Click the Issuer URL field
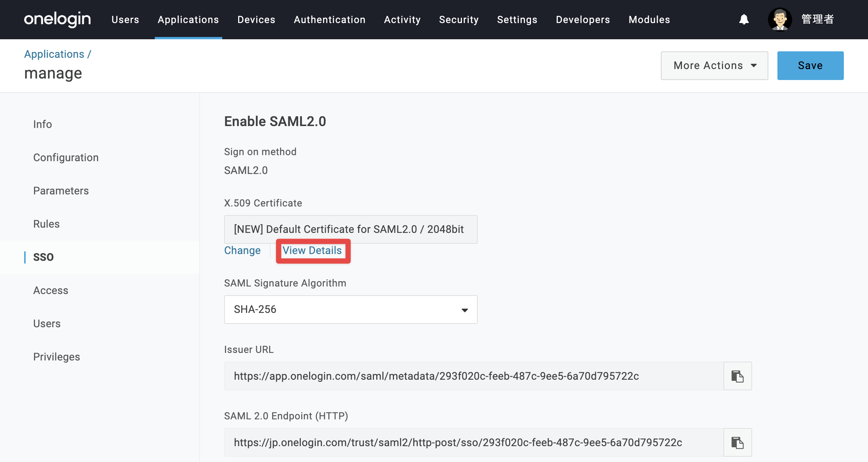868x462 pixels. (474, 376)
